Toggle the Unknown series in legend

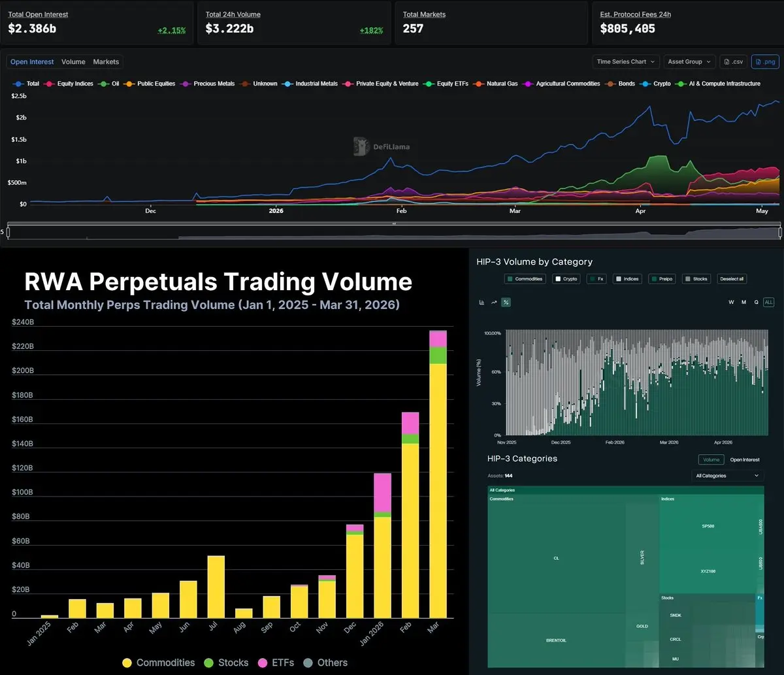click(258, 84)
